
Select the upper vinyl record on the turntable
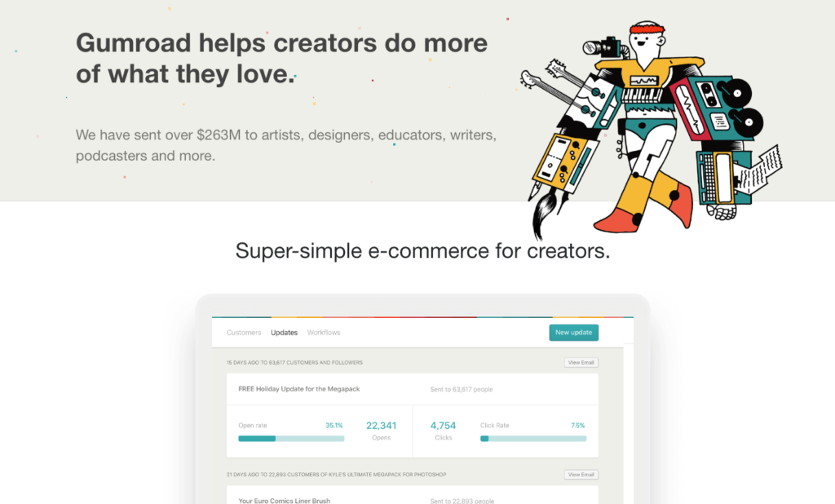[x=737, y=91]
